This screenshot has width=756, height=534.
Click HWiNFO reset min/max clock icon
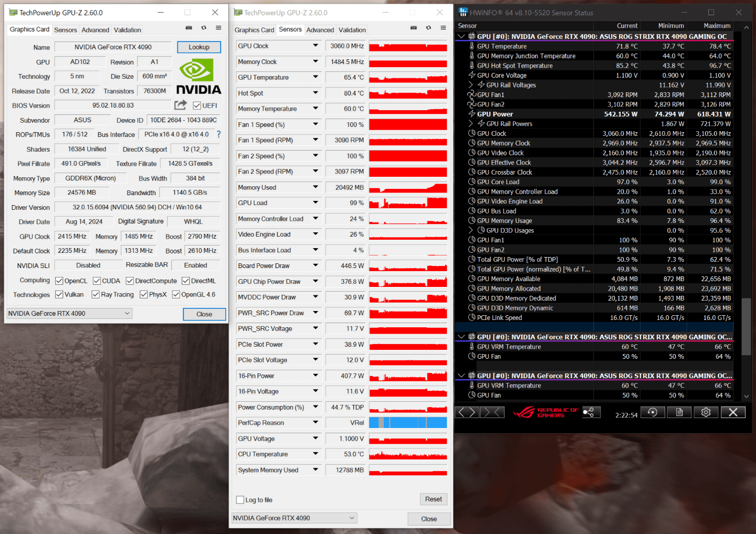click(653, 412)
